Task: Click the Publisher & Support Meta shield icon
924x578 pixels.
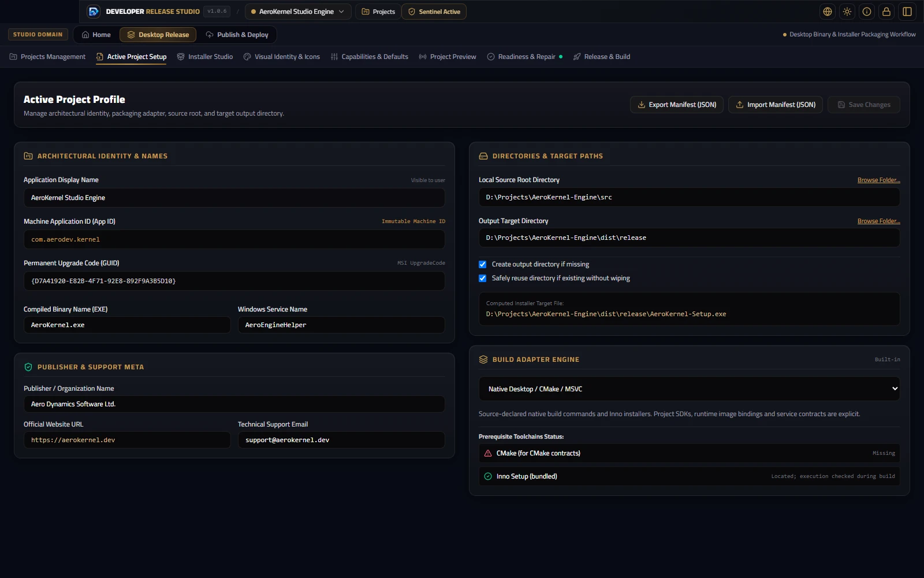Action: click(x=28, y=367)
